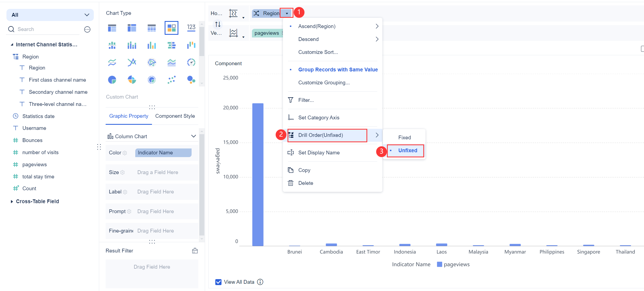Viewport: 644px width, 291px height.
Task: Pick the gauge dashboard chart icon
Action: pos(191,63)
